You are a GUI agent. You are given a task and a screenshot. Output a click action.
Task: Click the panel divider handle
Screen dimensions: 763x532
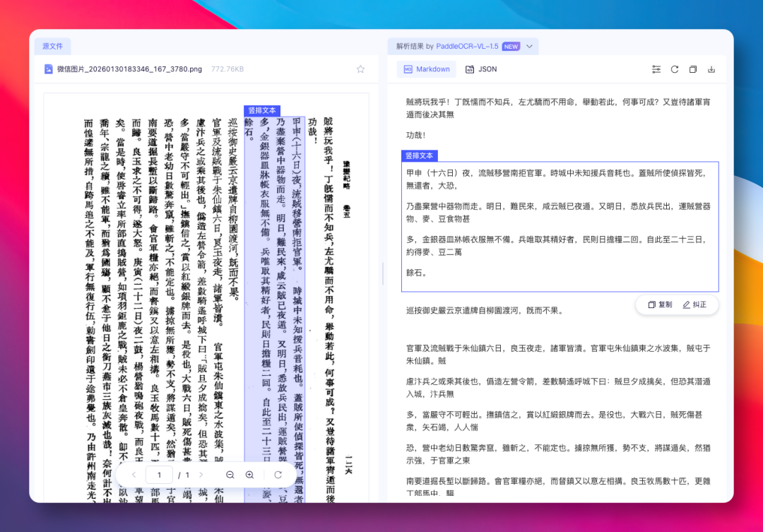[x=383, y=273]
